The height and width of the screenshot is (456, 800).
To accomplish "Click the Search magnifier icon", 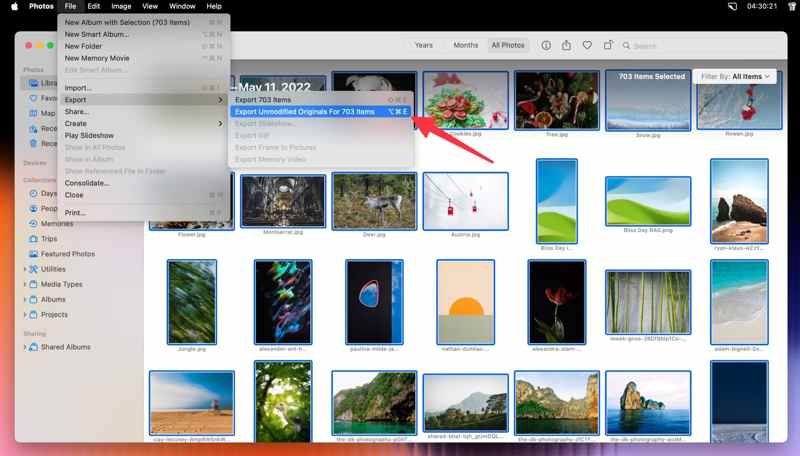I will point(626,46).
